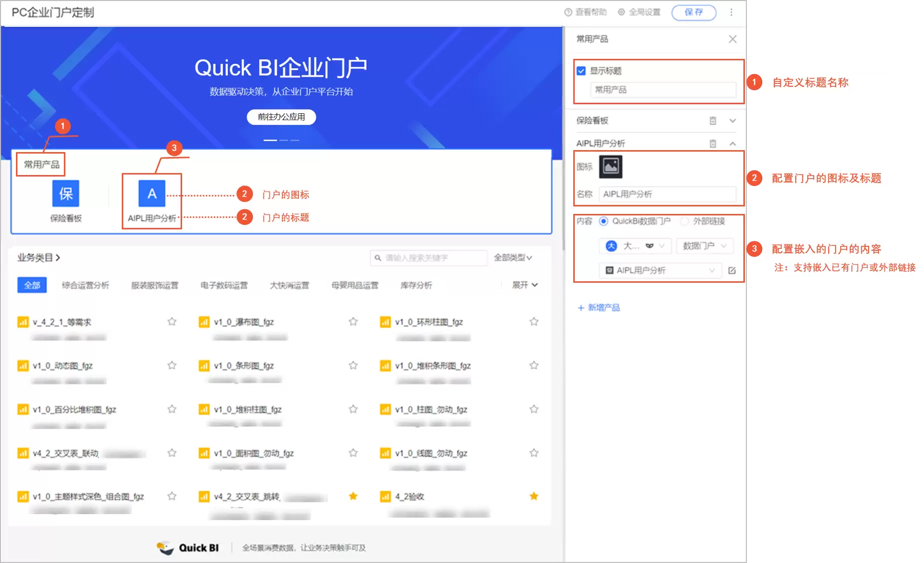This screenshot has width=924, height=563.
Task: Open the 数据门户 type dropdown
Action: (x=704, y=246)
